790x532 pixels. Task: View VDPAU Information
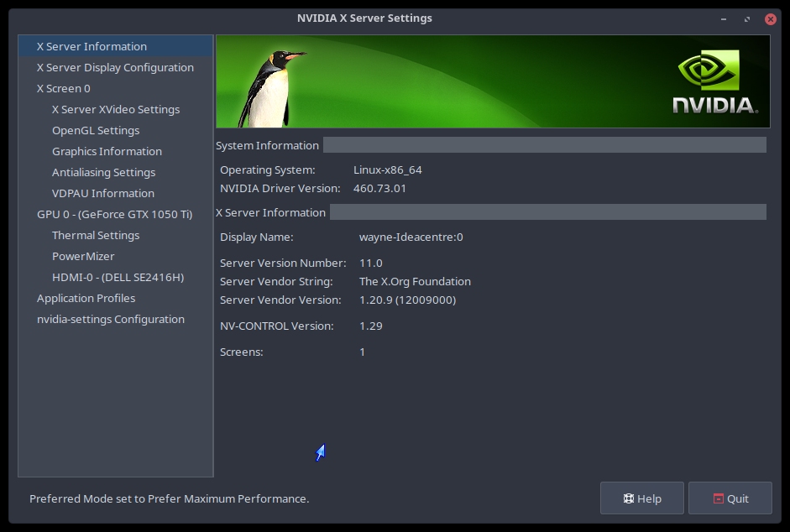click(x=102, y=193)
